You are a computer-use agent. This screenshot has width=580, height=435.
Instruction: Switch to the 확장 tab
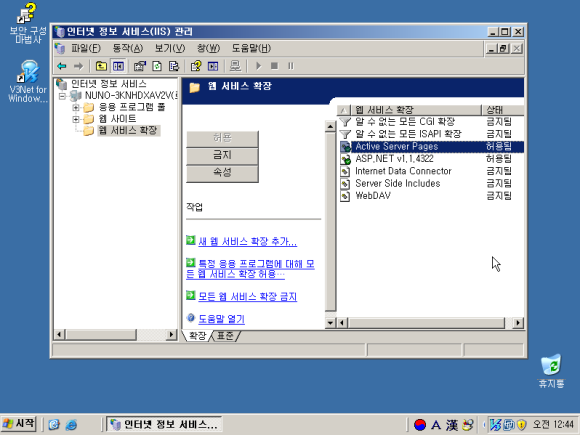[198, 335]
